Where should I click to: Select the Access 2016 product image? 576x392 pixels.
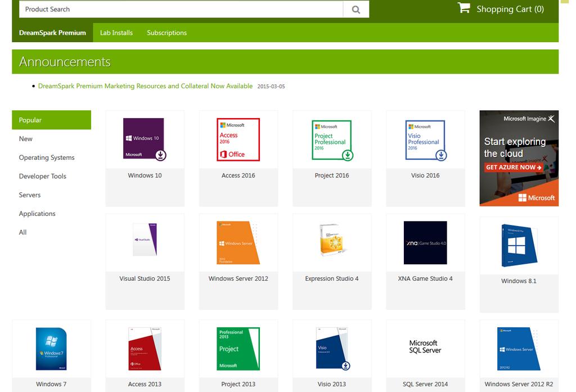pyautogui.click(x=238, y=139)
